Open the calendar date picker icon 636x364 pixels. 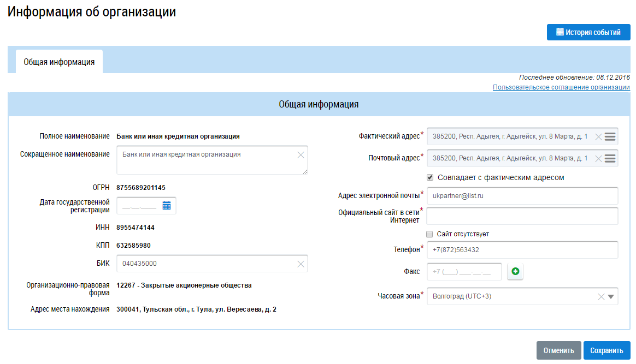click(167, 206)
